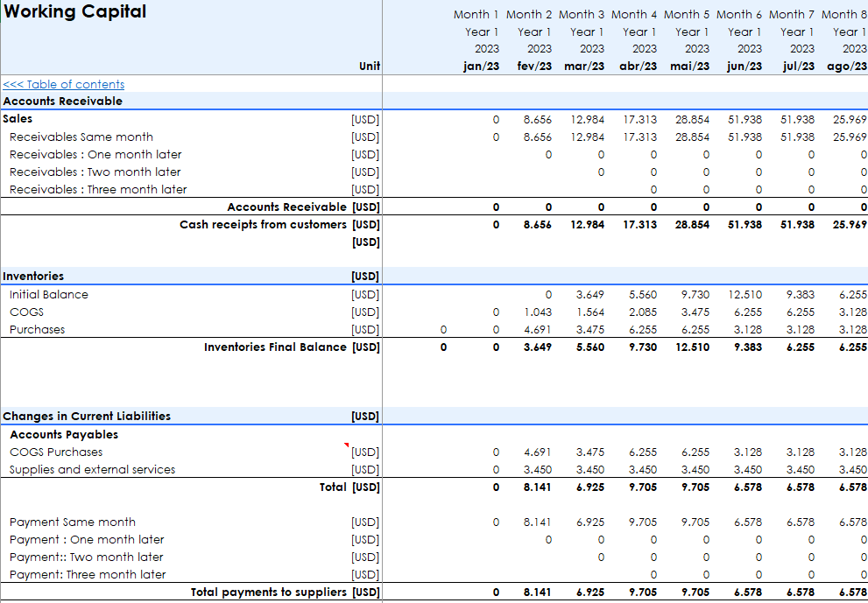Screen dimensions: 868x603
Task: Select the Working Capital title cell
Action: point(75,12)
